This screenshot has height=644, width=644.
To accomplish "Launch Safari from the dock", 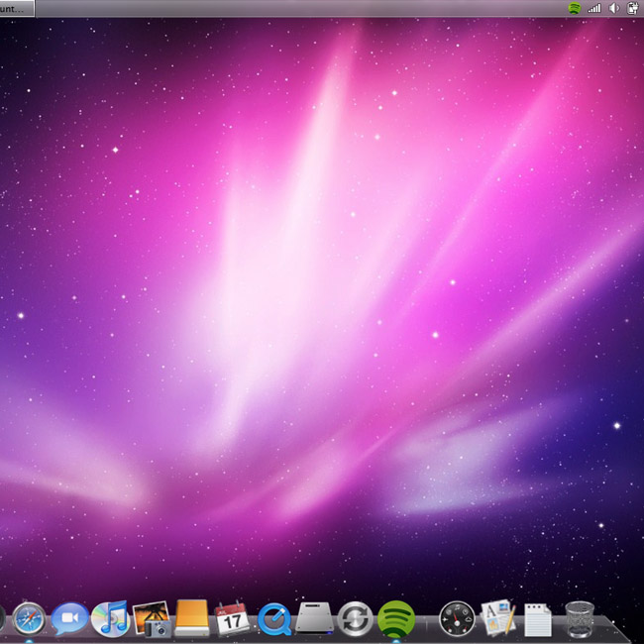I will 29,618.
